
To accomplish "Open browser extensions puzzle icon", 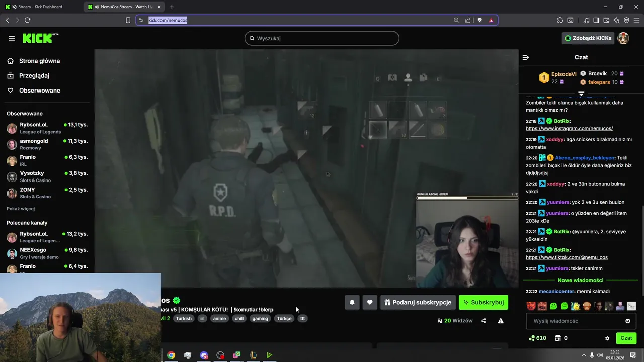I will 560,20.
